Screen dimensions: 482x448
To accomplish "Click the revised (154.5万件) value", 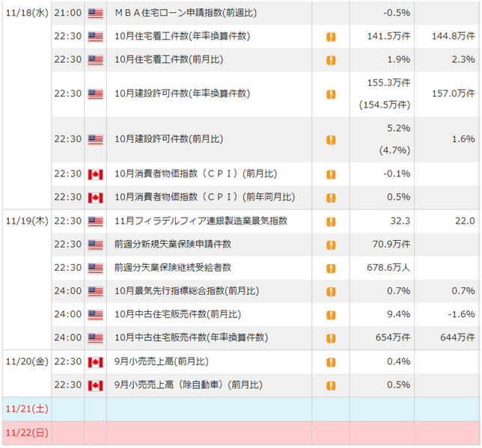I will 385,105.
